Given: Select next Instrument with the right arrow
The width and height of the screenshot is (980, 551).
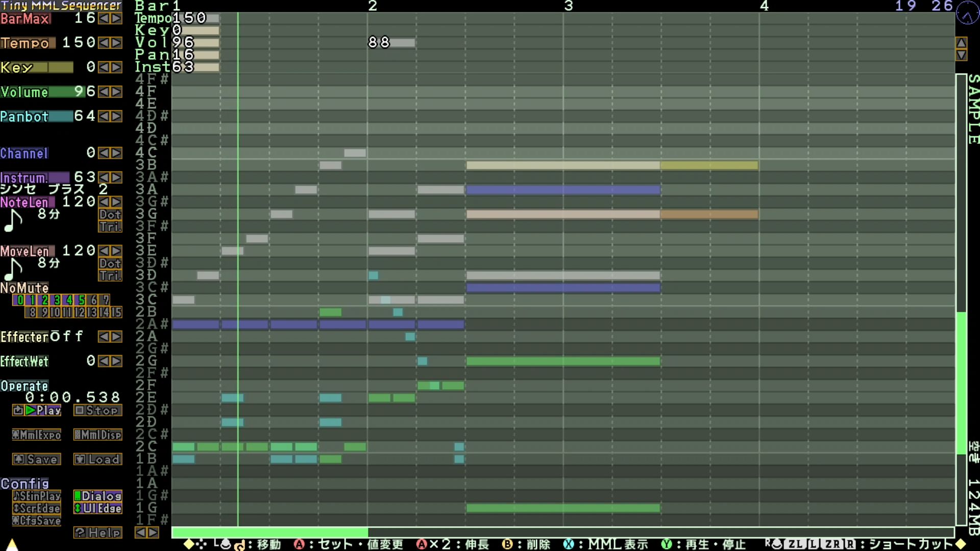Looking at the screenshot, I should tap(116, 178).
